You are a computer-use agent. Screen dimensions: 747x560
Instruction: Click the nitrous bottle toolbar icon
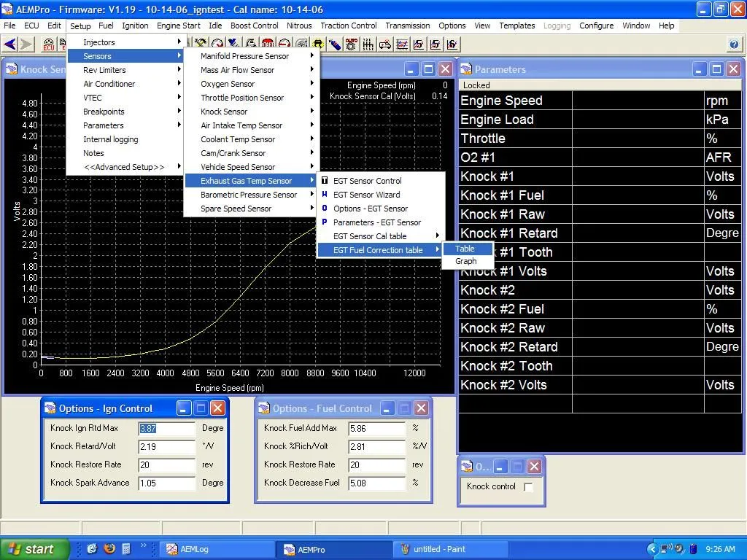click(335, 44)
